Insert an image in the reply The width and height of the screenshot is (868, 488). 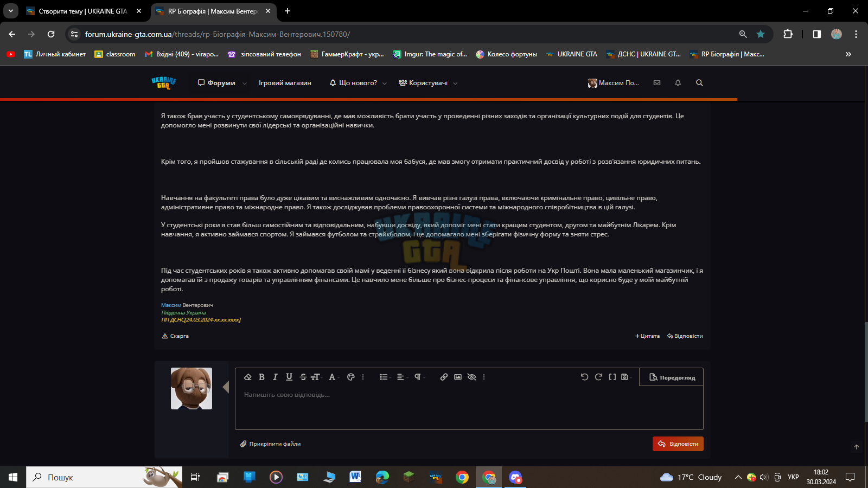[458, 377]
